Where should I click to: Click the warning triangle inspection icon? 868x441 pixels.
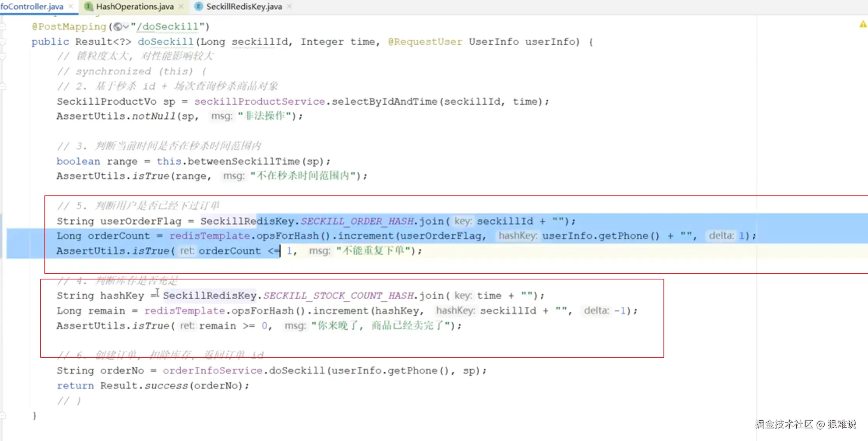click(x=863, y=25)
